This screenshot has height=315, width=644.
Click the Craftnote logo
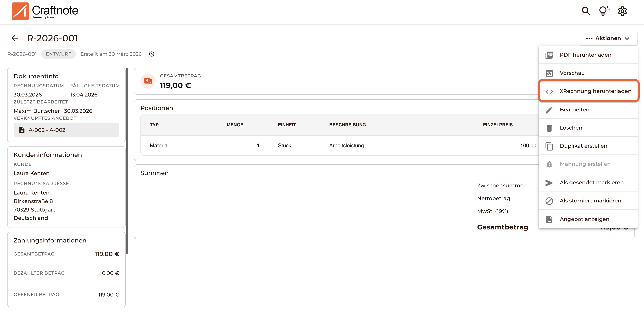click(x=45, y=11)
